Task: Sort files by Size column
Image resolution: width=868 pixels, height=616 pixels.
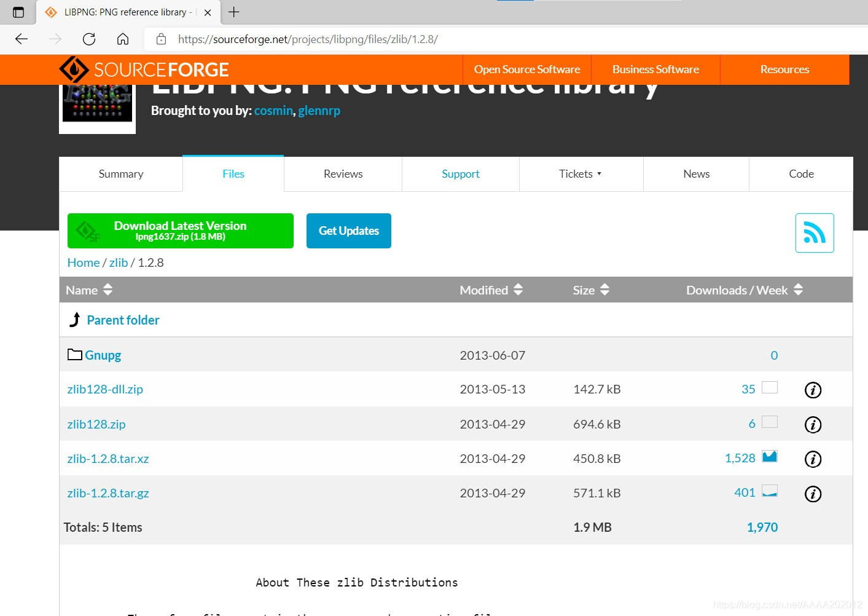Action: 591,290
